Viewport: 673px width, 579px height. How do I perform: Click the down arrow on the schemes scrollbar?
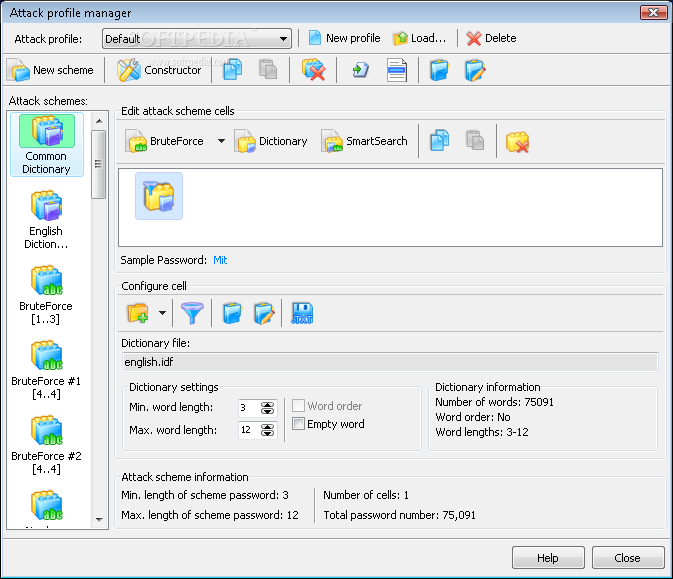99,520
